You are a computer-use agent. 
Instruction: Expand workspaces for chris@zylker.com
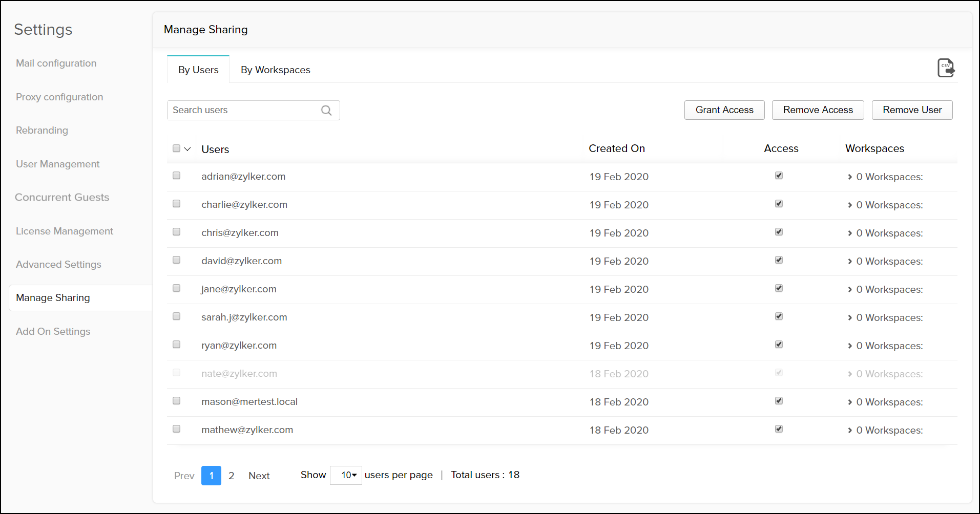click(x=850, y=233)
